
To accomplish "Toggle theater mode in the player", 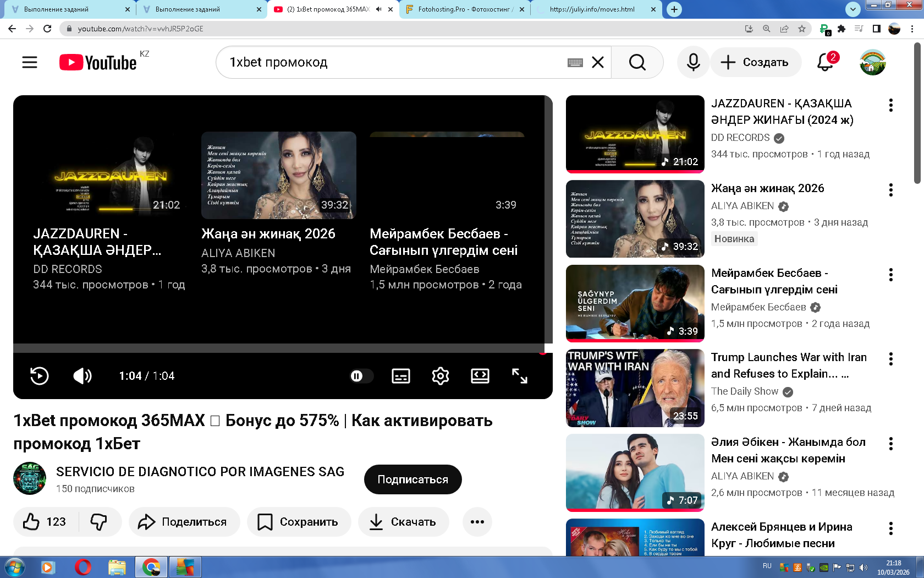I will click(480, 376).
